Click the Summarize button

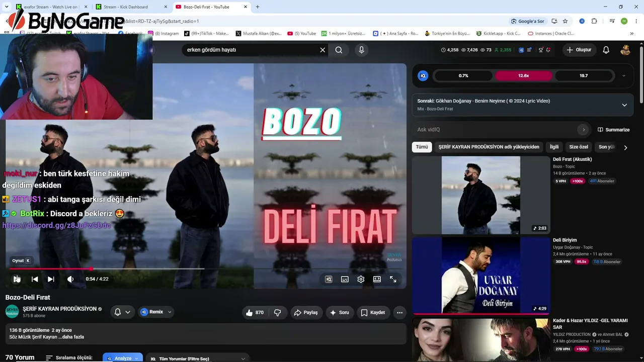tap(613, 130)
